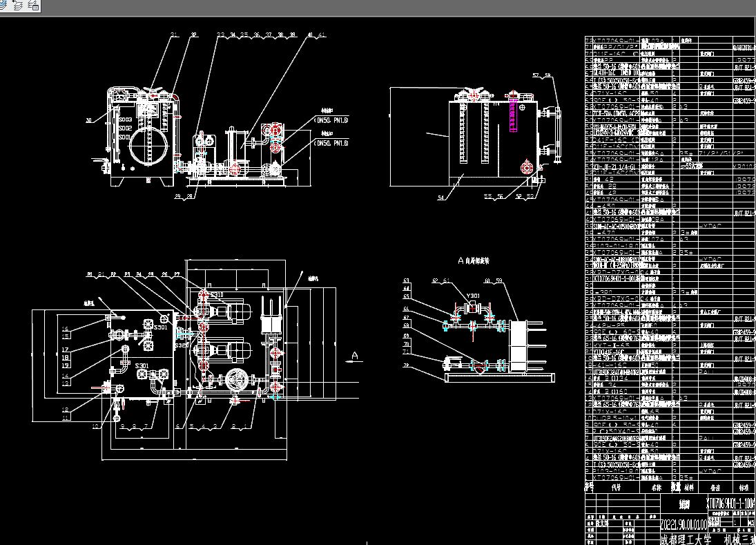Viewport: 756px width, 545px height.
Task: Select callout number 57 near the level gauge
Action: tap(536, 75)
